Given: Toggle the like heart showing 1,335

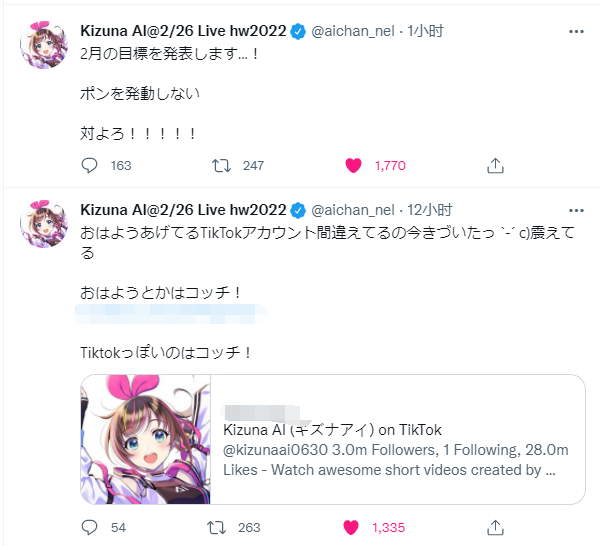Looking at the screenshot, I should click(x=351, y=527).
